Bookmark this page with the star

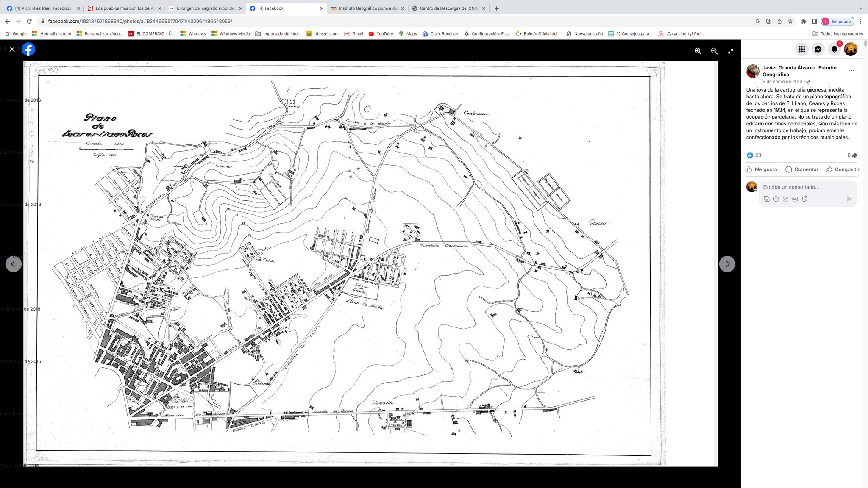pos(790,21)
